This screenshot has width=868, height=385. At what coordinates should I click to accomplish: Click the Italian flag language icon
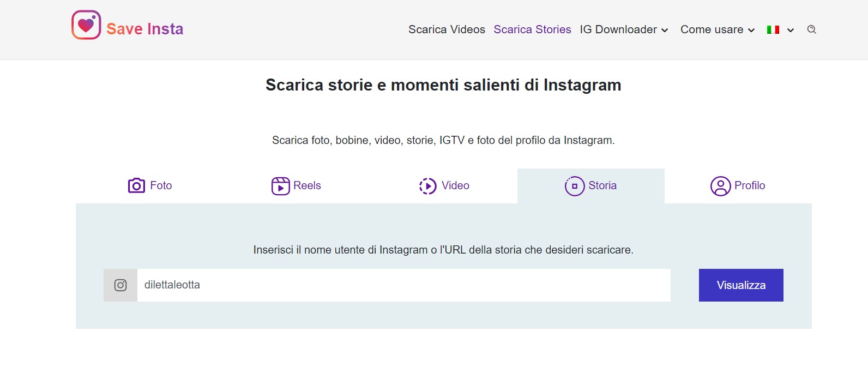click(x=773, y=29)
